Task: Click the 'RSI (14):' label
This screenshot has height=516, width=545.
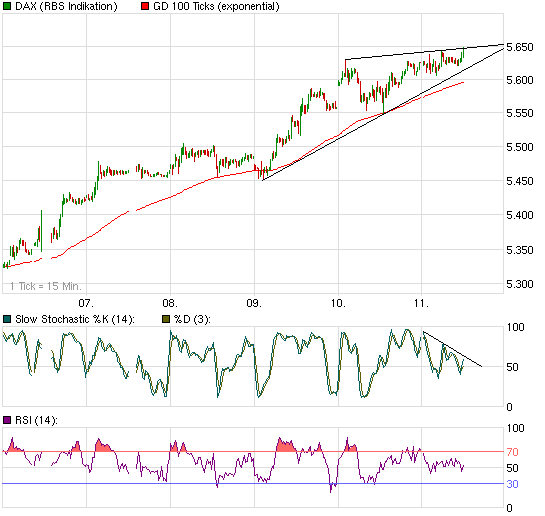Action: [x=36, y=420]
